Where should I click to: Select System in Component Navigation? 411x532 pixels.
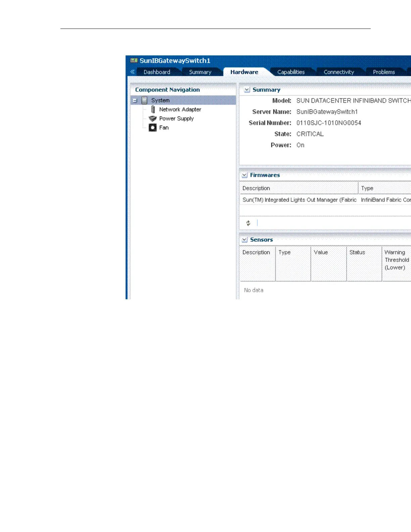(x=183, y=100)
